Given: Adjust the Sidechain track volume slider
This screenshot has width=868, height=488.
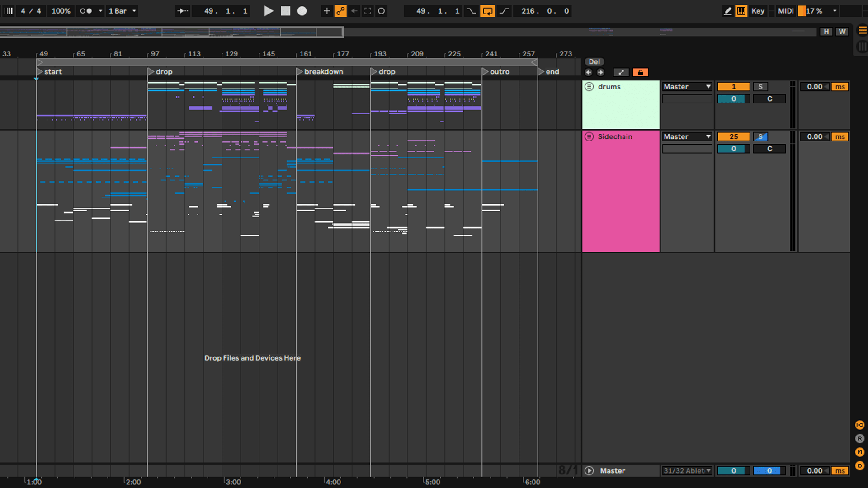Looking at the screenshot, I should pos(733,149).
